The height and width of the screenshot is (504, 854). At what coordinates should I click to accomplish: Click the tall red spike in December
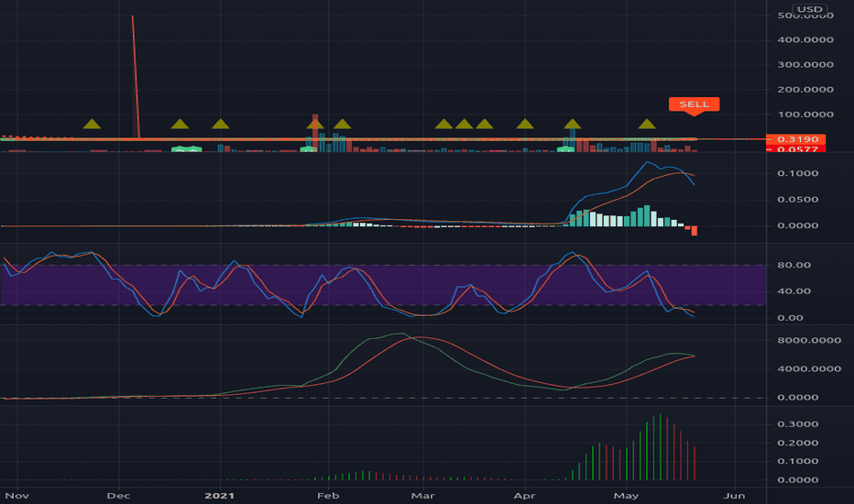click(x=136, y=76)
